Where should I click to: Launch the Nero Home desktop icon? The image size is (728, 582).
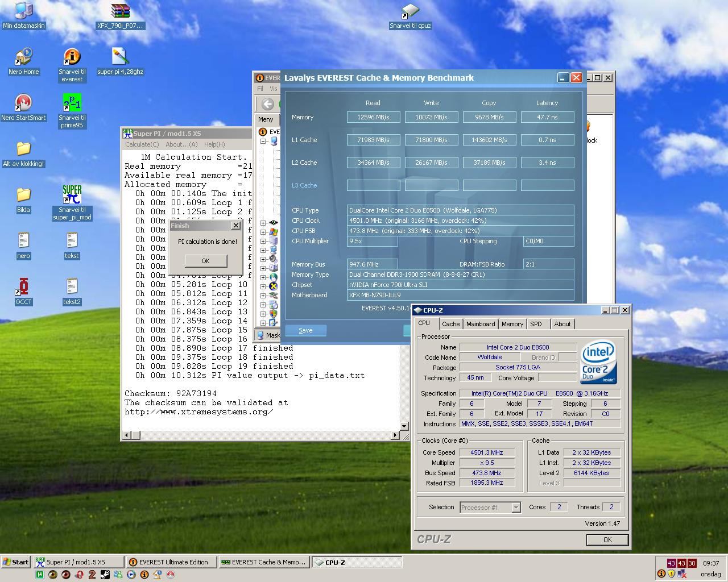coord(23,61)
